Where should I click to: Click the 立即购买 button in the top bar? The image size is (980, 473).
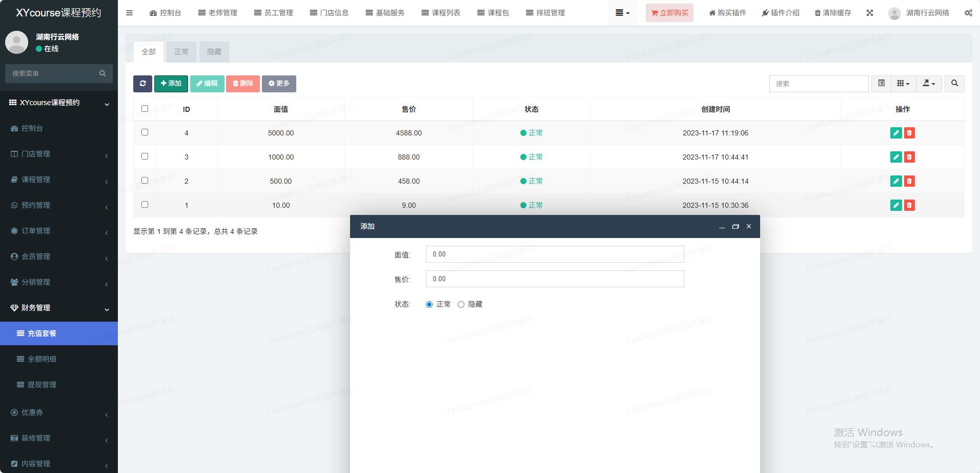tap(669, 13)
